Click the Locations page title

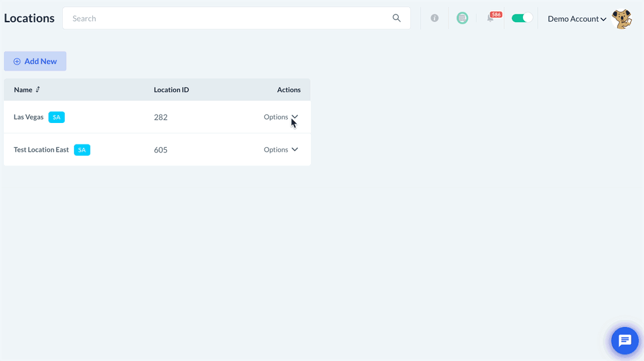29,18
